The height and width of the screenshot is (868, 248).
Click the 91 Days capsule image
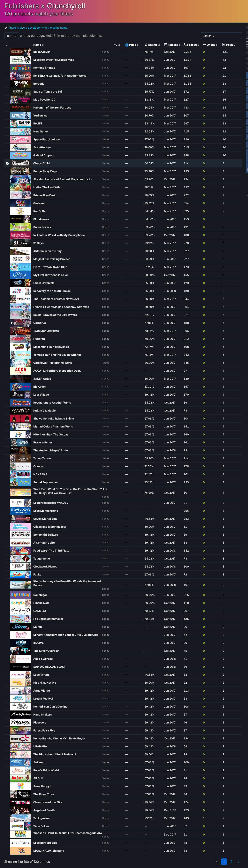(21, 243)
